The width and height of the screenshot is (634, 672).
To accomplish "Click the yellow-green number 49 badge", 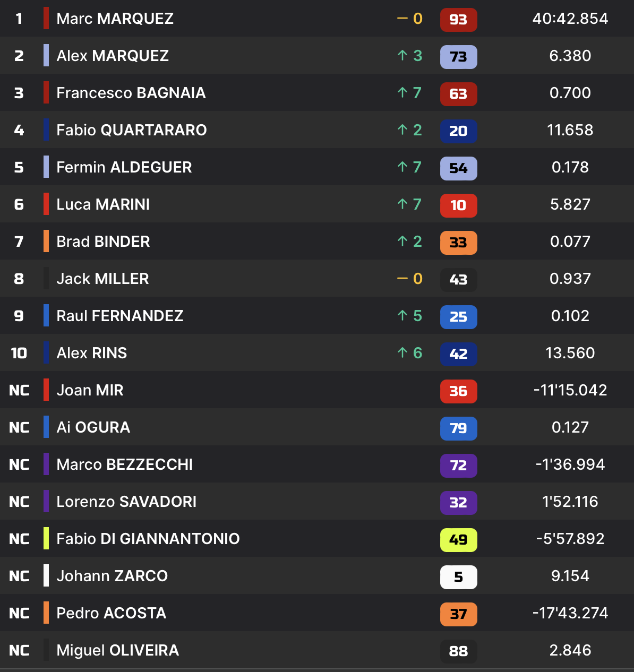I will (x=459, y=540).
